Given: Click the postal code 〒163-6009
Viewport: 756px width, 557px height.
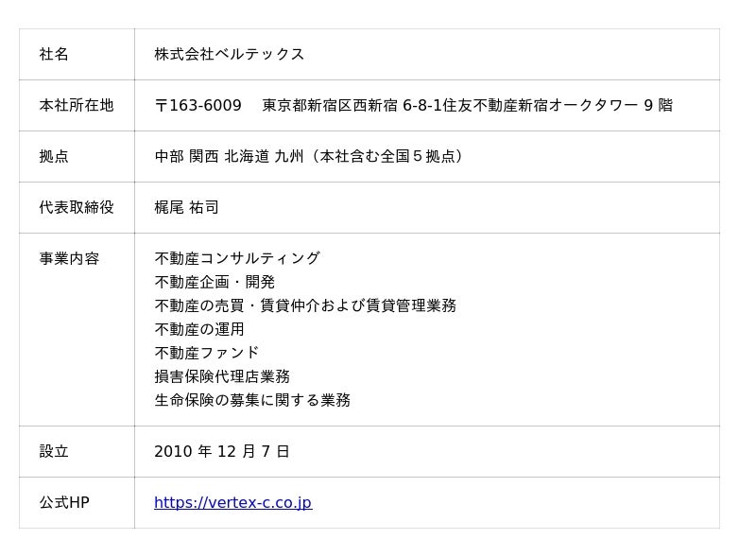Looking at the screenshot, I should tap(198, 106).
